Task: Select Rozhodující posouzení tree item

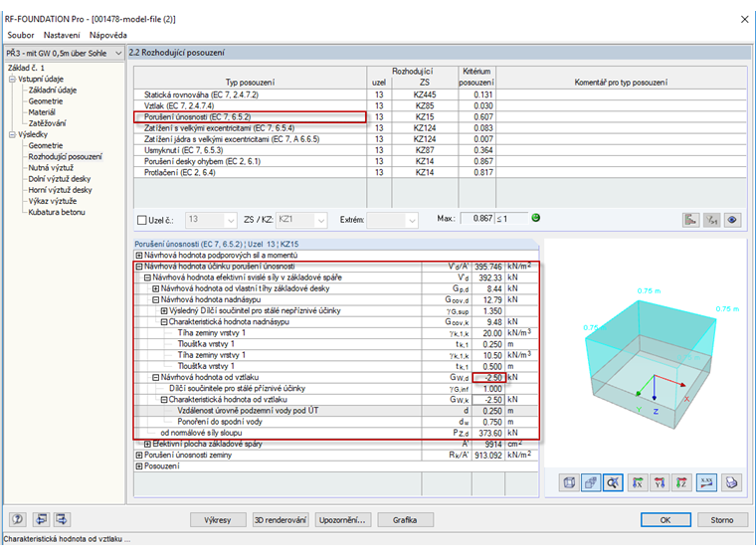Action: (65, 157)
